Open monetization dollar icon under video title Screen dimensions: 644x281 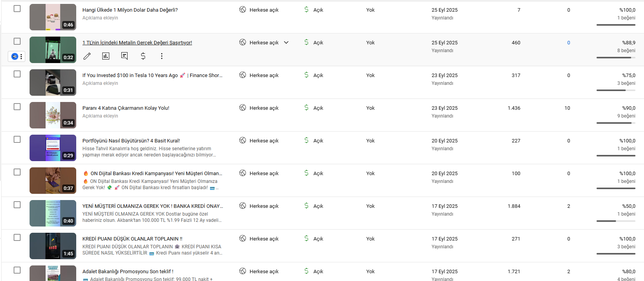pos(143,56)
